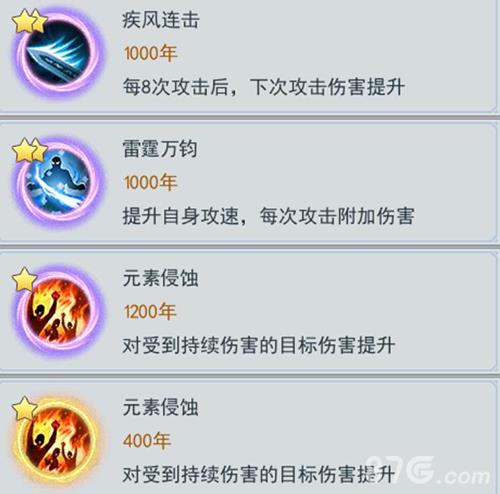Click description 提升自身攻速，每次攻击附加伤害
500x494 pixels.
[269, 216]
